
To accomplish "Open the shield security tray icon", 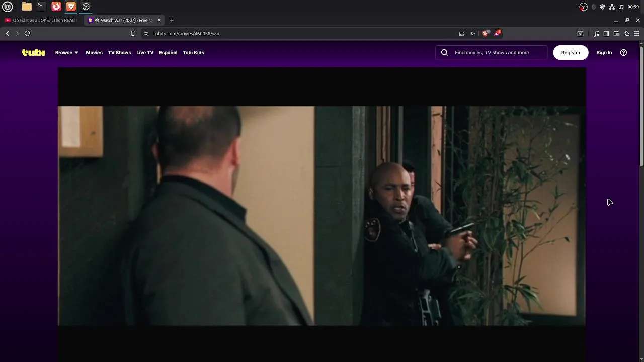I will click(602, 7).
